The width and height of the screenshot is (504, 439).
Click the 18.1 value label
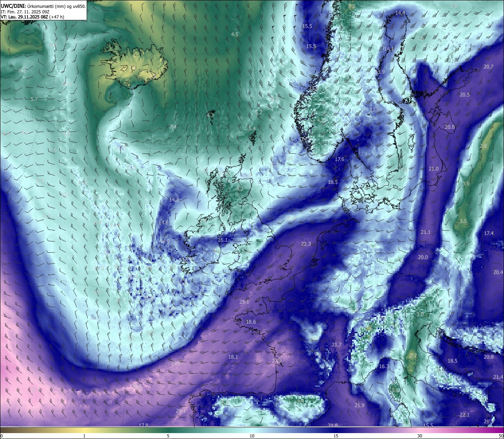click(x=233, y=357)
